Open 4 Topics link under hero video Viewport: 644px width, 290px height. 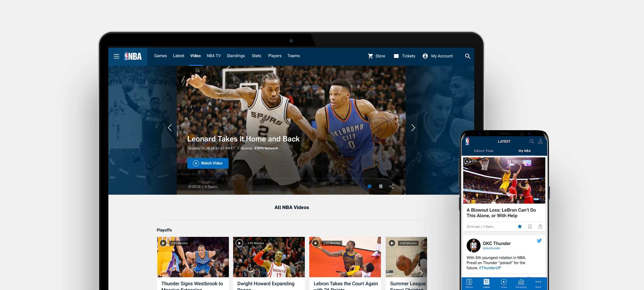(x=212, y=187)
